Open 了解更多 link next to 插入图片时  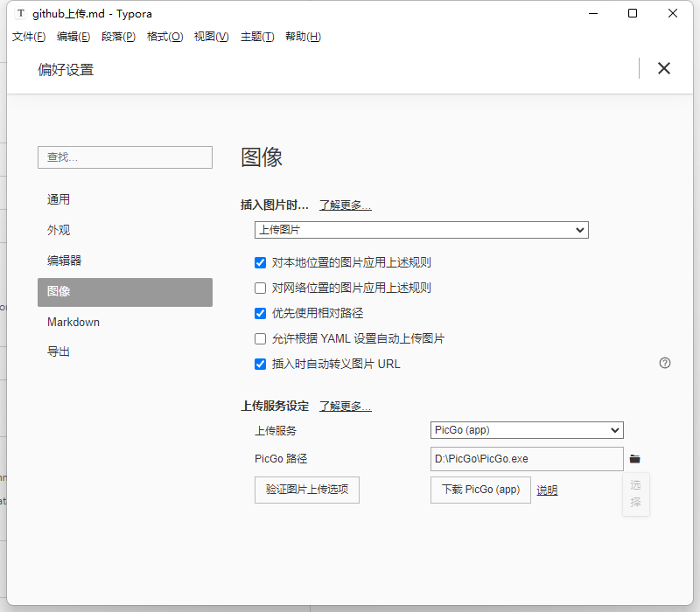pos(345,205)
